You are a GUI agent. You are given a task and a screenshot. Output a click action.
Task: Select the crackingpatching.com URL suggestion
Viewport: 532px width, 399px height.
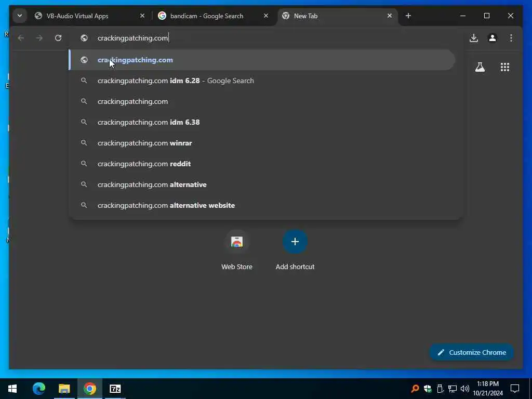pos(262,60)
